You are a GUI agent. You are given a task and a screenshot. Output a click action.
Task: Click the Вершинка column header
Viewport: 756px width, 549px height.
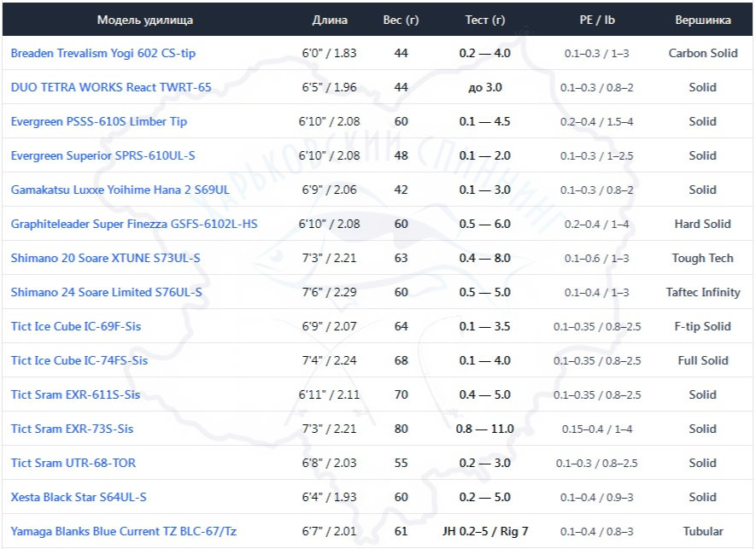click(x=702, y=19)
